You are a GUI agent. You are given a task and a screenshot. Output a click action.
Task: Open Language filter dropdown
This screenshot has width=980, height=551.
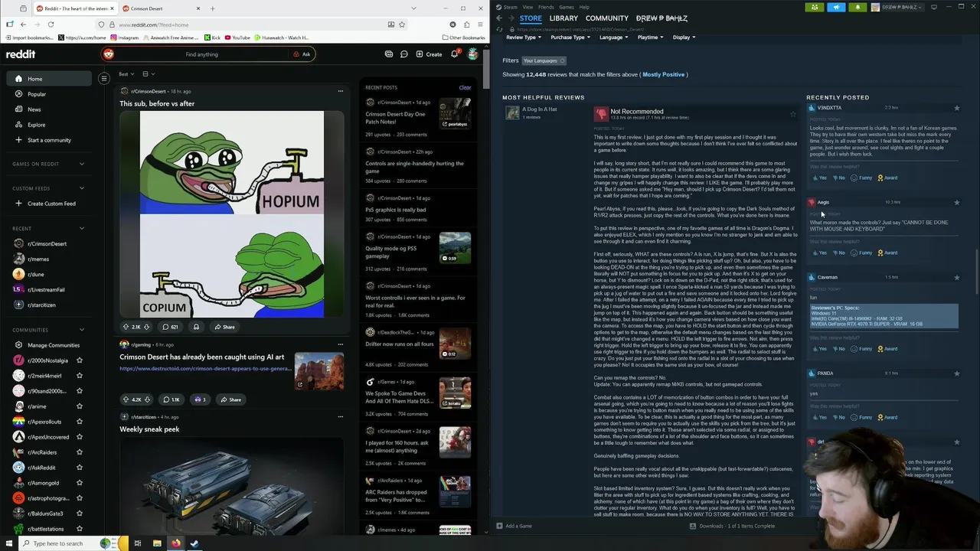(613, 37)
